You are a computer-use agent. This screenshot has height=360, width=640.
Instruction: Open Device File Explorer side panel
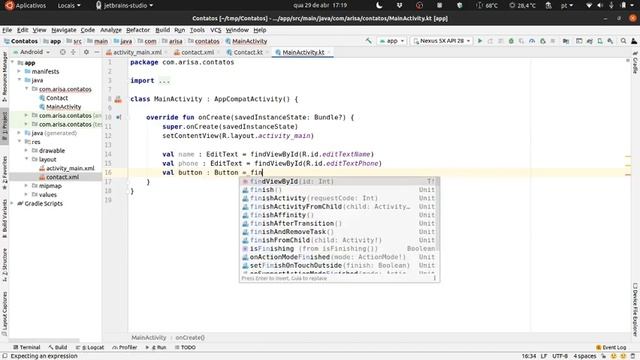click(635, 309)
